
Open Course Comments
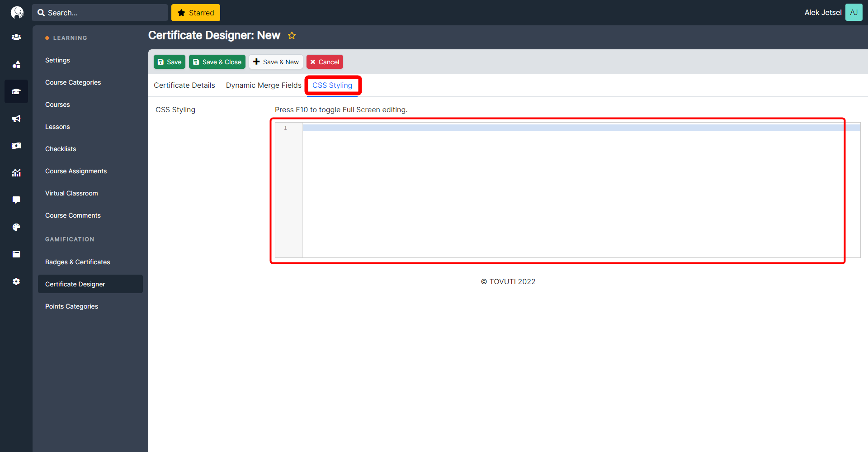73,215
